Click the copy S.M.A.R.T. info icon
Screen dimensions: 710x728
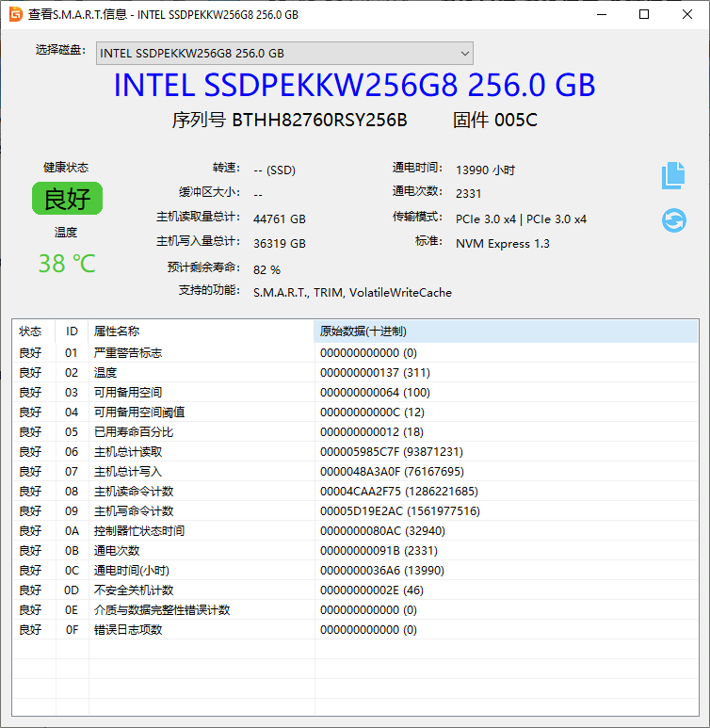(x=673, y=175)
